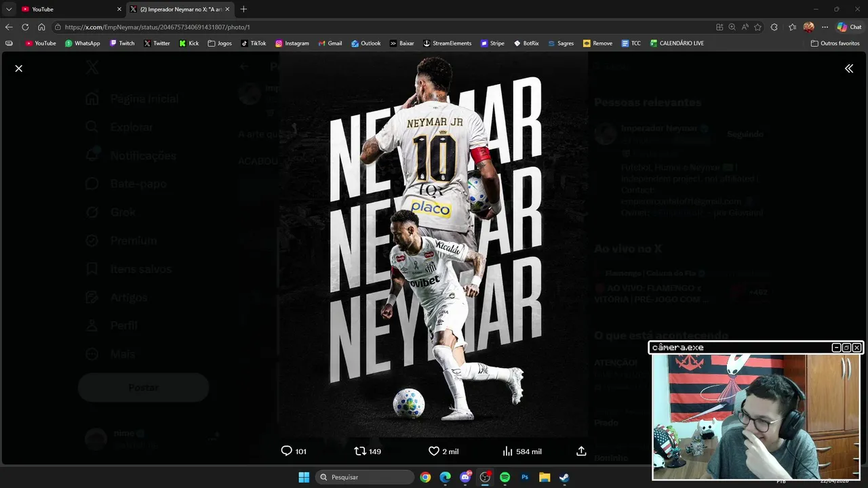Open the TCC bookmark

click(x=631, y=43)
